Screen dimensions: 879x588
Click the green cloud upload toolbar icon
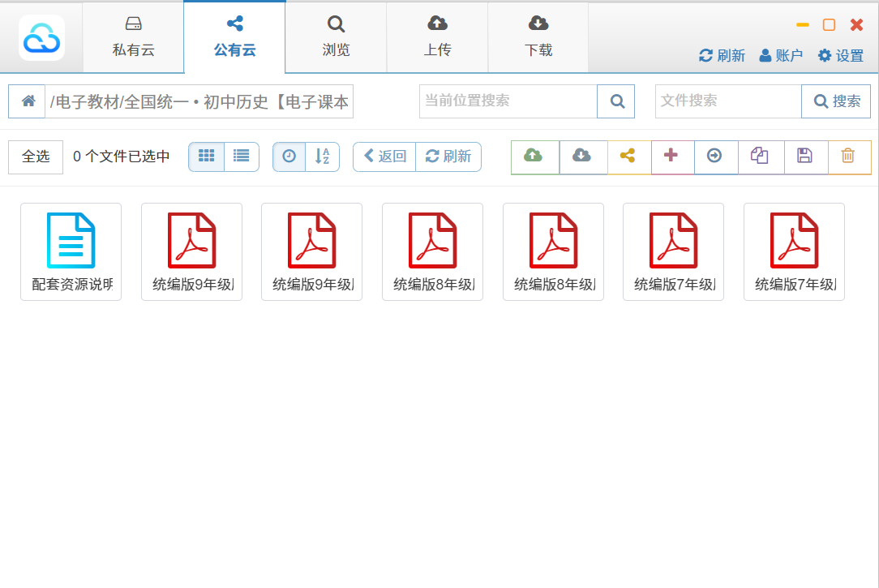[x=534, y=157]
